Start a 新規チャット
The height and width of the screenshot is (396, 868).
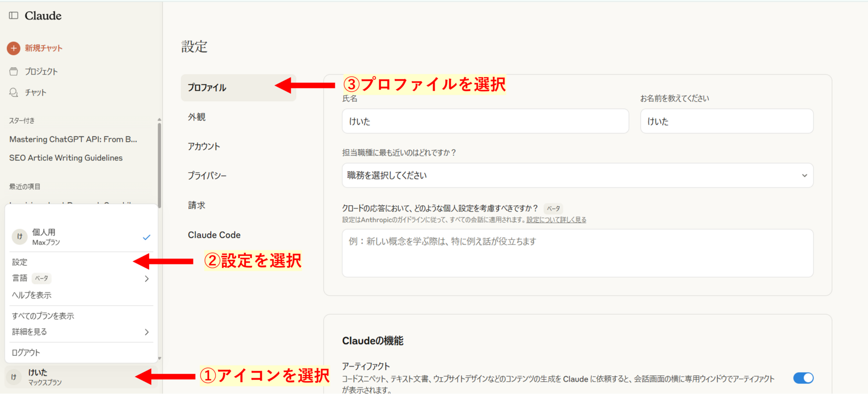click(35, 48)
